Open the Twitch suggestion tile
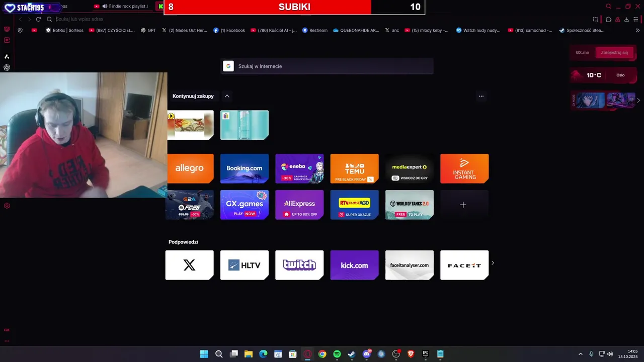The height and width of the screenshot is (362, 644). coord(299,265)
